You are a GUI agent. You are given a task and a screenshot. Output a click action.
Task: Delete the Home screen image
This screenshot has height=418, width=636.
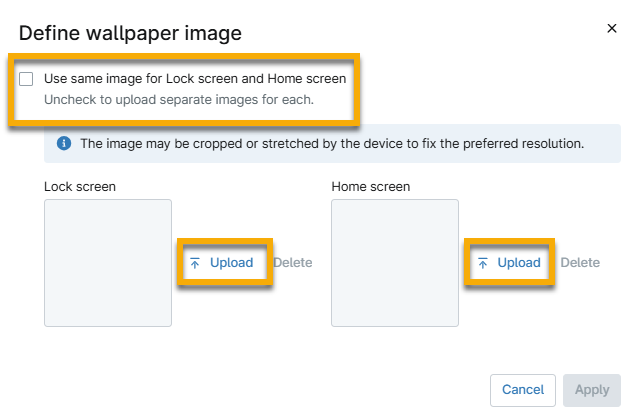[580, 263]
